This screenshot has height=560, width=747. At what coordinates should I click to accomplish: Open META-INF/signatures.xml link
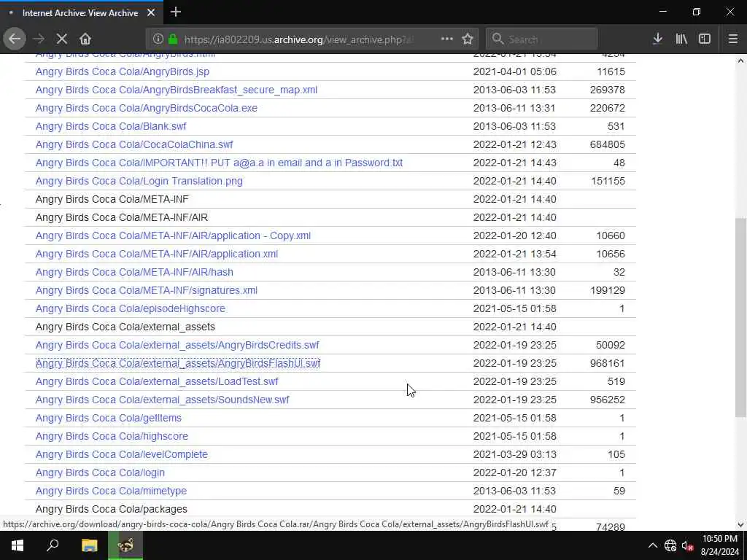146,290
